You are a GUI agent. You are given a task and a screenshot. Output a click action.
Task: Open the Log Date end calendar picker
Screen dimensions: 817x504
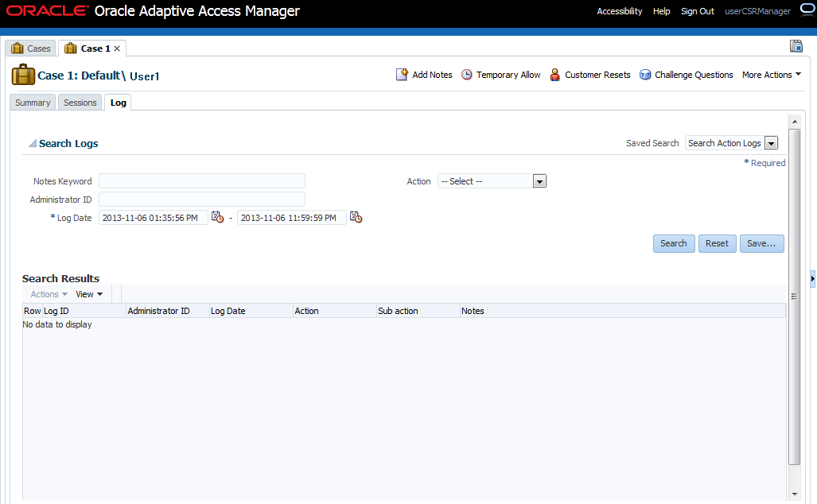tap(356, 216)
